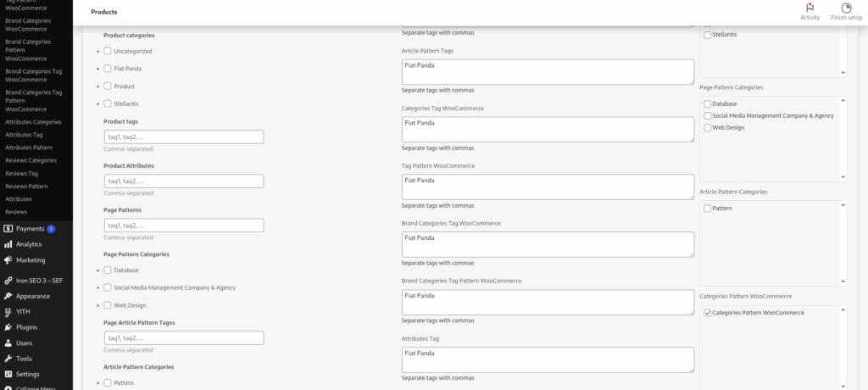This screenshot has height=390, width=868.
Task: Open the Attributes sidebar submenu item
Action: (19, 199)
